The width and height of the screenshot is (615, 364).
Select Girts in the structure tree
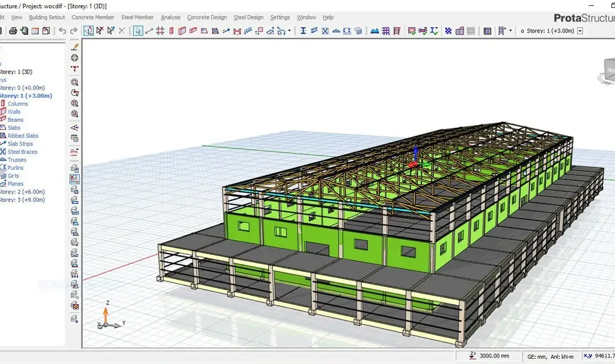tap(13, 176)
